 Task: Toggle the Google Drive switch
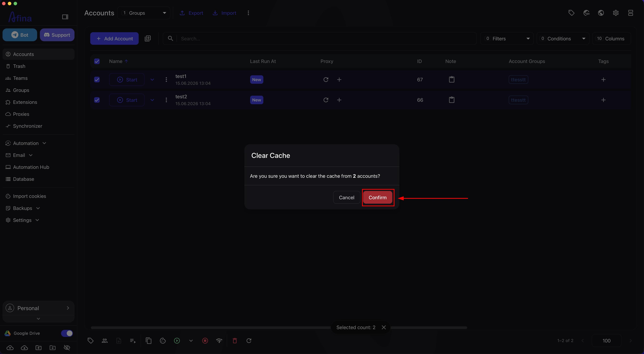click(x=67, y=333)
